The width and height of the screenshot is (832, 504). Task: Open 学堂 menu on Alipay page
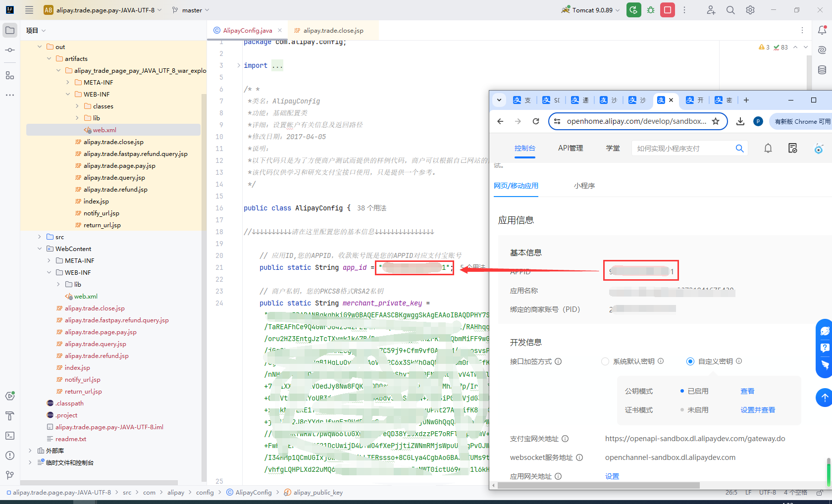point(613,148)
